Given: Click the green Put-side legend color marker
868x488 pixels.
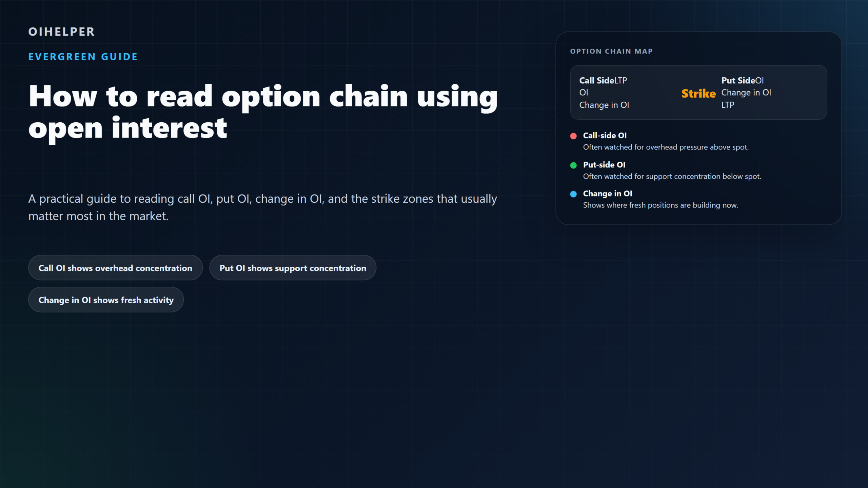Looking at the screenshot, I should pyautogui.click(x=574, y=165).
